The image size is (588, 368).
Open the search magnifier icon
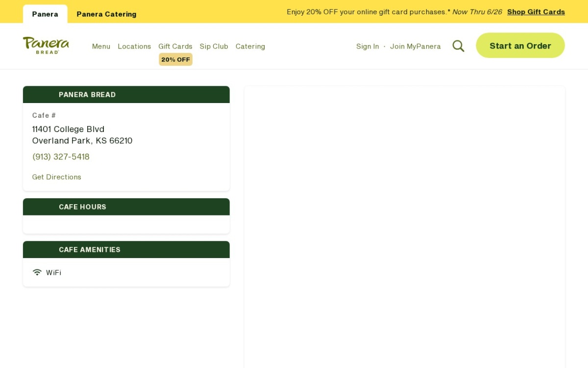(x=458, y=46)
